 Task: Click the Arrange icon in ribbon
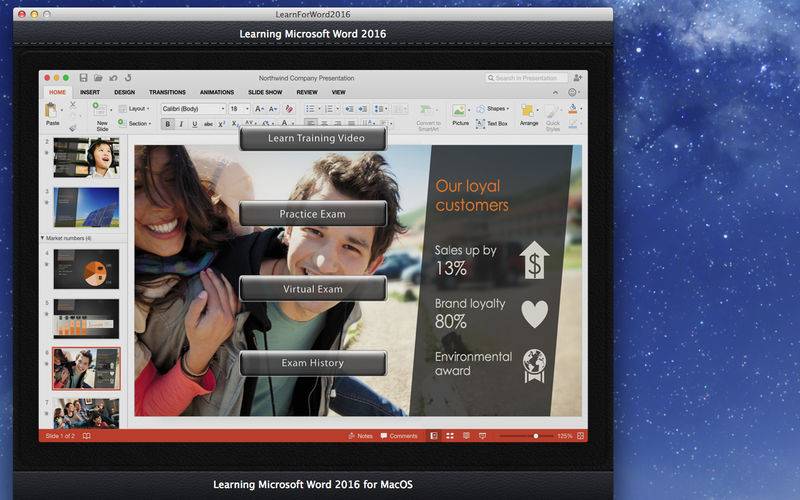point(528,111)
